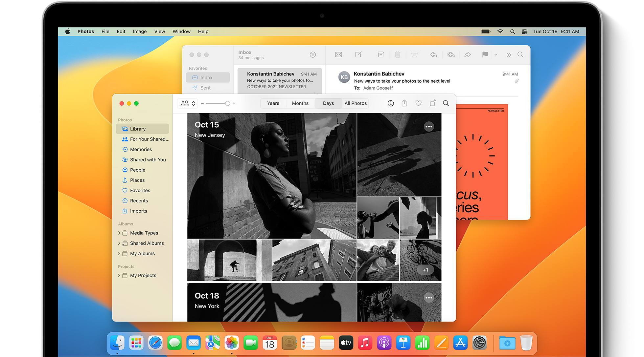Switch to the All Photos view

356,103
